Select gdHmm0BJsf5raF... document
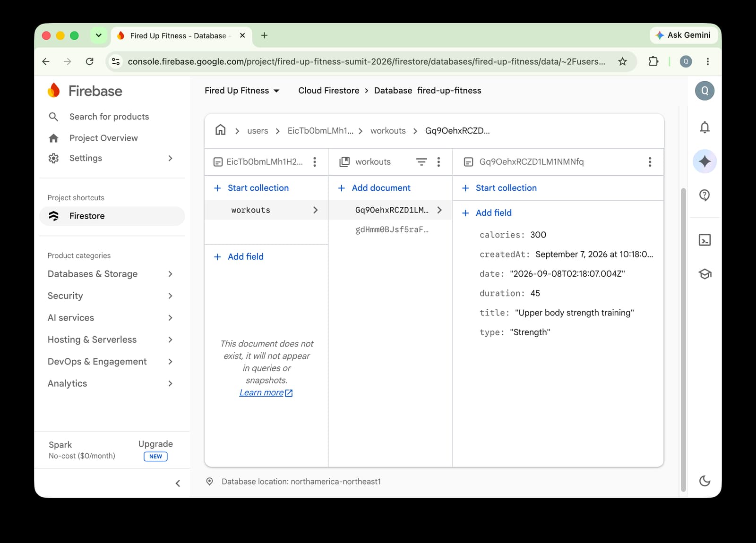The image size is (756, 543). (392, 229)
